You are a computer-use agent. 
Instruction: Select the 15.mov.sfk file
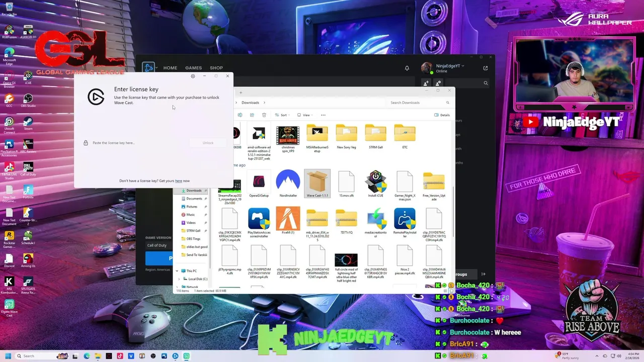coord(347,184)
